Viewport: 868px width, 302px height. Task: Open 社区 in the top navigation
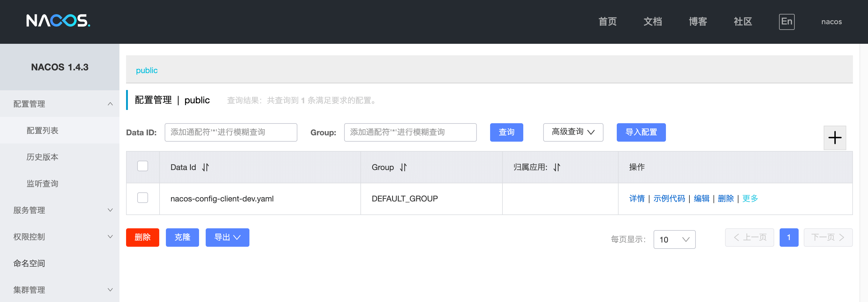pyautogui.click(x=743, y=22)
